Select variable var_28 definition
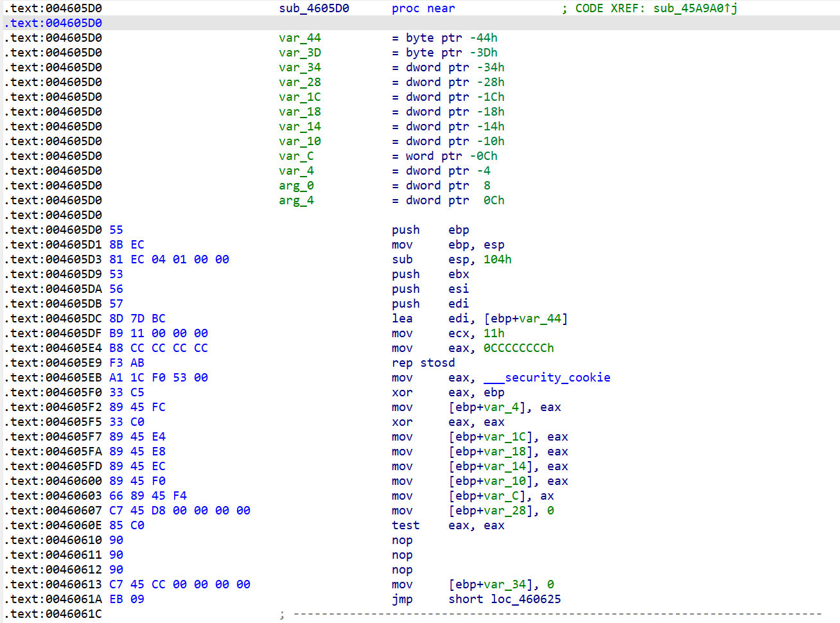The image size is (840, 623). [x=300, y=82]
